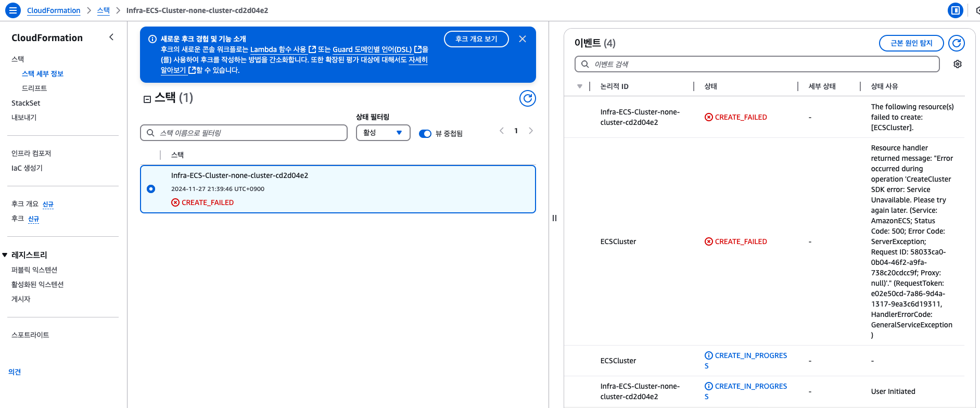The image size is (980, 408).
Task: Click the event search field
Action: (x=757, y=64)
